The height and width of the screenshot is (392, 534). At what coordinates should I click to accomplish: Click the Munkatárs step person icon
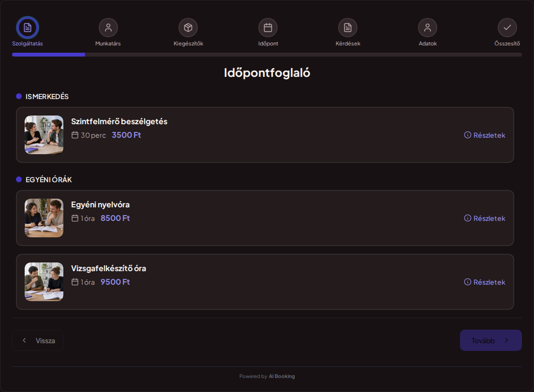pos(108,28)
